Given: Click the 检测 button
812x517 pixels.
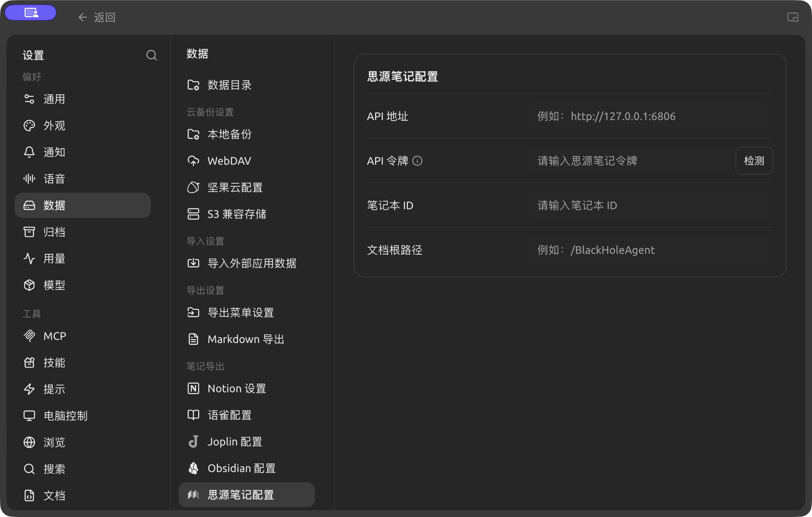Looking at the screenshot, I should pos(754,161).
